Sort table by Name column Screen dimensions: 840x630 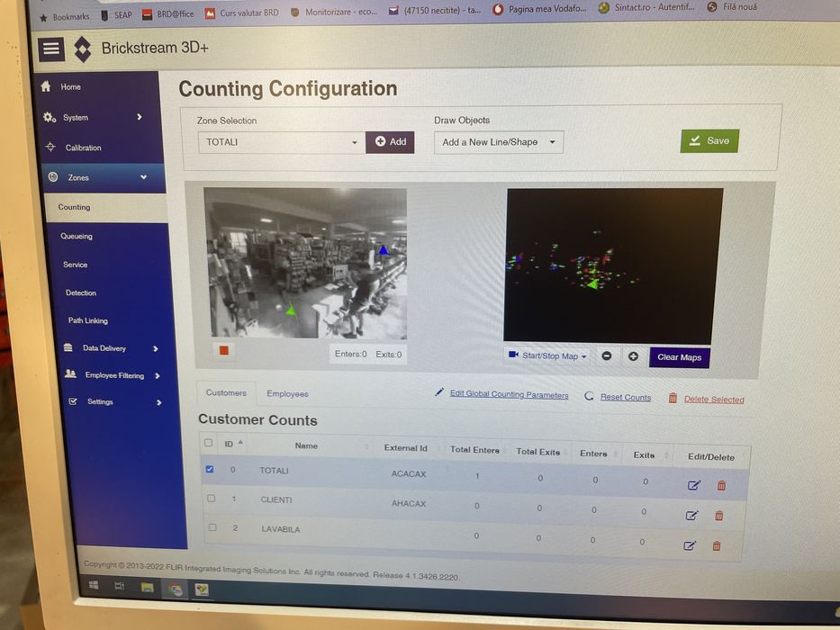pyautogui.click(x=306, y=445)
